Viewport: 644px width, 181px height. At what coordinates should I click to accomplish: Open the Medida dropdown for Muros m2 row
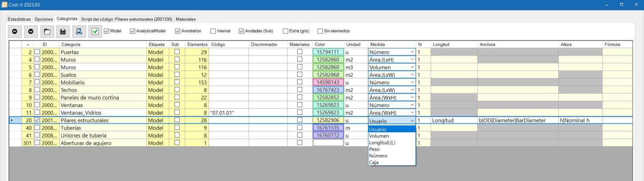tap(412, 60)
